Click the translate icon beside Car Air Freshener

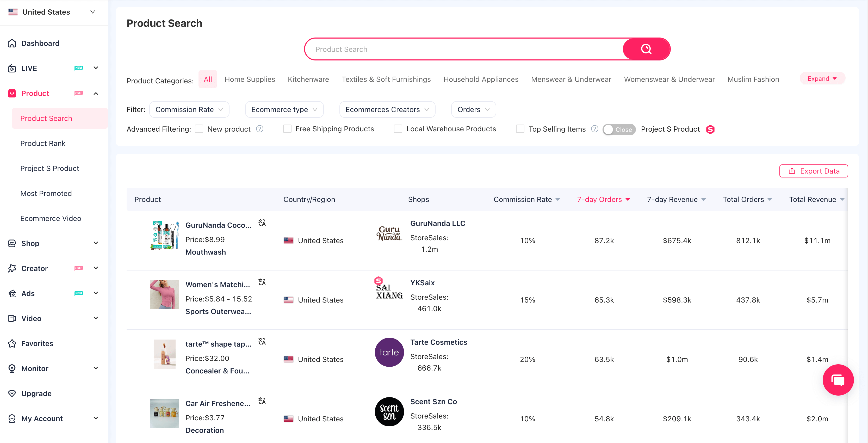click(262, 401)
